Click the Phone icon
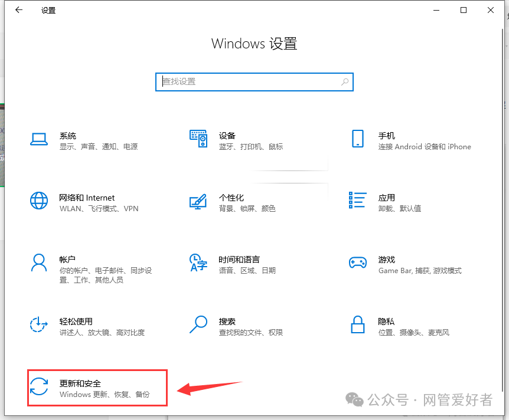Viewport: 509px width, 420px height. click(358, 139)
